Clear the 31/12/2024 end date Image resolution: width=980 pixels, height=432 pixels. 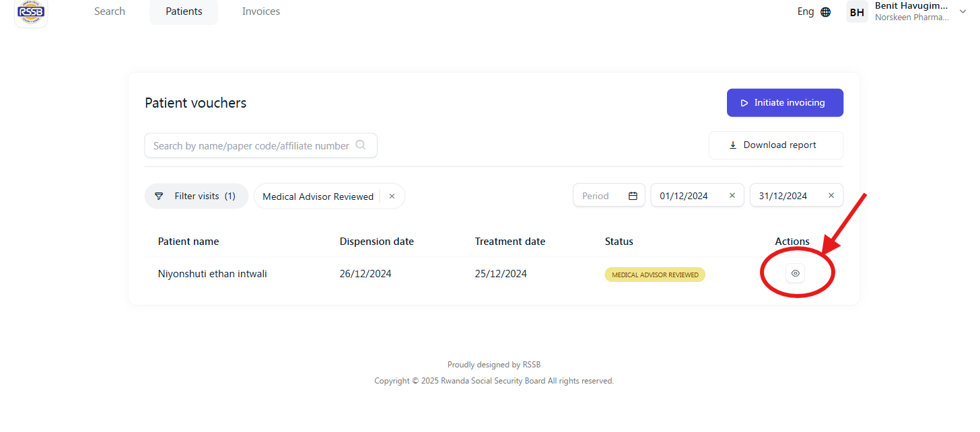pyautogui.click(x=831, y=196)
